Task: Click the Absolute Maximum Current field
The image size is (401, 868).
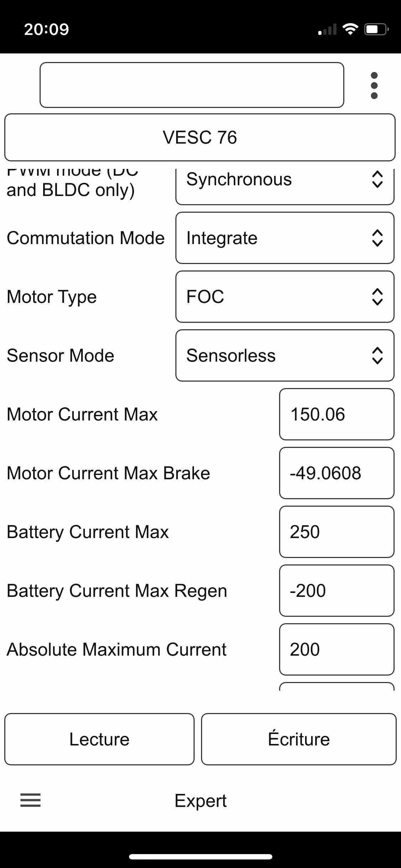Action: tap(336, 650)
